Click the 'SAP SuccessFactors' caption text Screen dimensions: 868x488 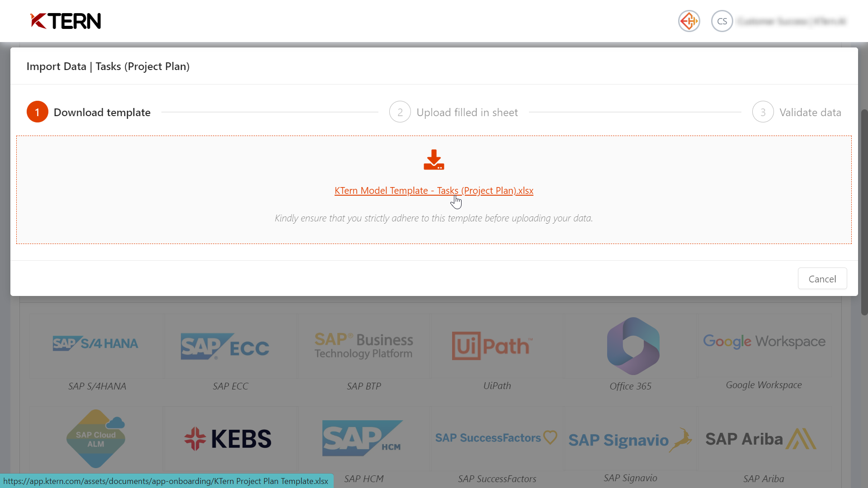pos(497,479)
